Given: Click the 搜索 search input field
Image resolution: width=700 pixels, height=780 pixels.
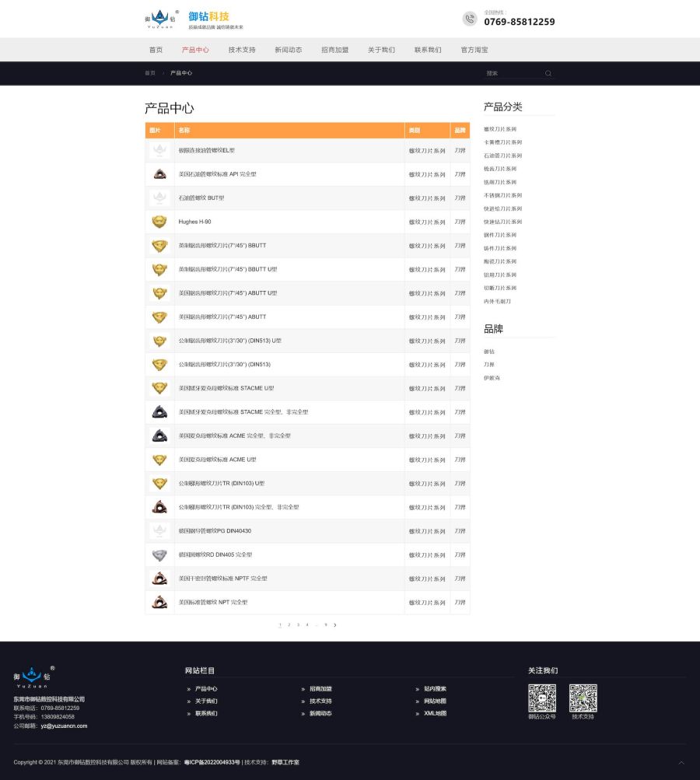Looking at the screenshot, I should pyautogui.click(x=512, y=73).
